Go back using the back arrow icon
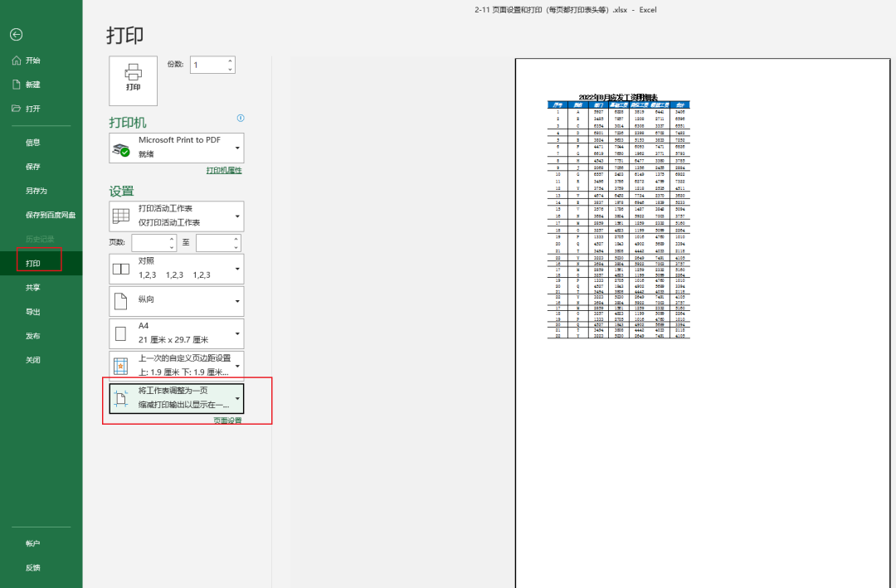The image size is (896, 588). point(16,35)
